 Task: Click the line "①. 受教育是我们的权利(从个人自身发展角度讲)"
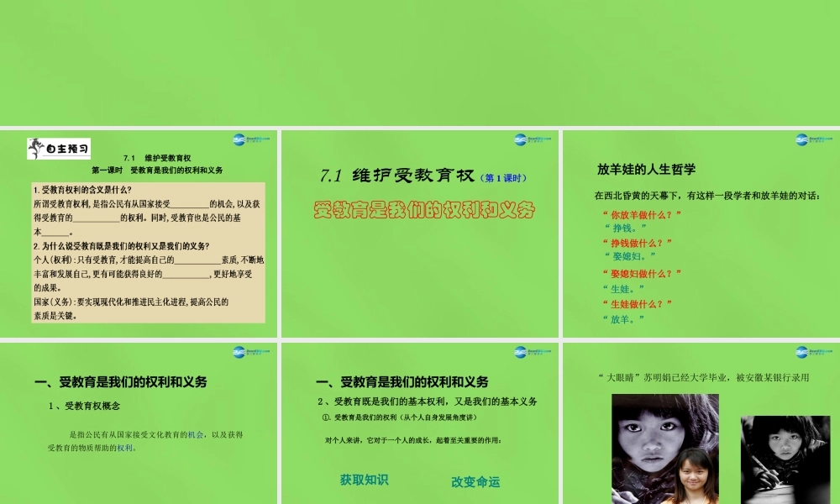click(399, 417)
